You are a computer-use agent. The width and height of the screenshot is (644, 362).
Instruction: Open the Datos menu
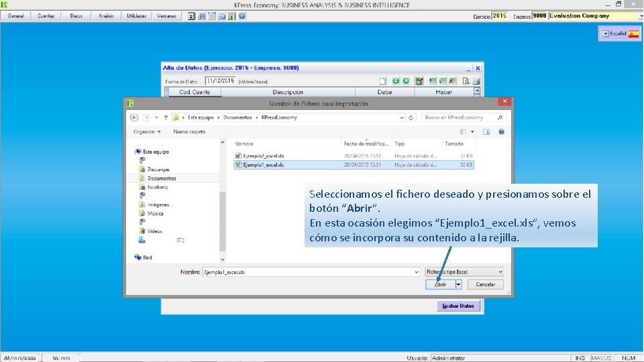(76, 16)
